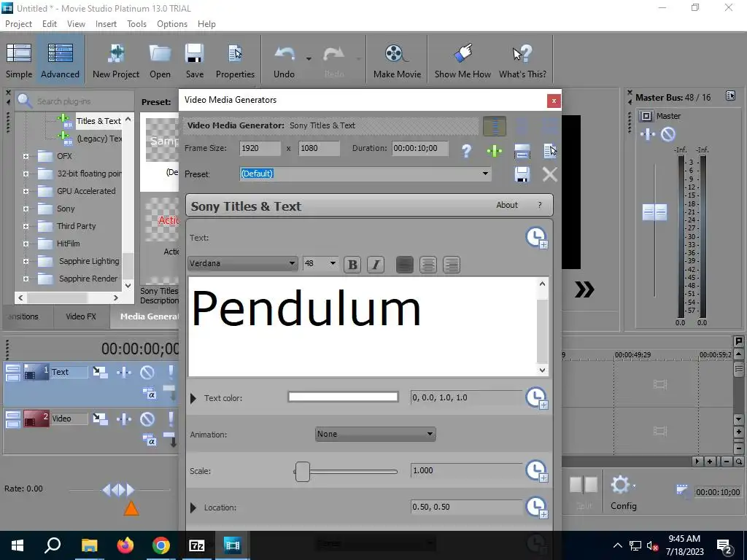Image resolution: width=747 pixels, height=560 pixels.
Task: Click the media properties icon in generator dialog
Action: (x=550, y=152)
